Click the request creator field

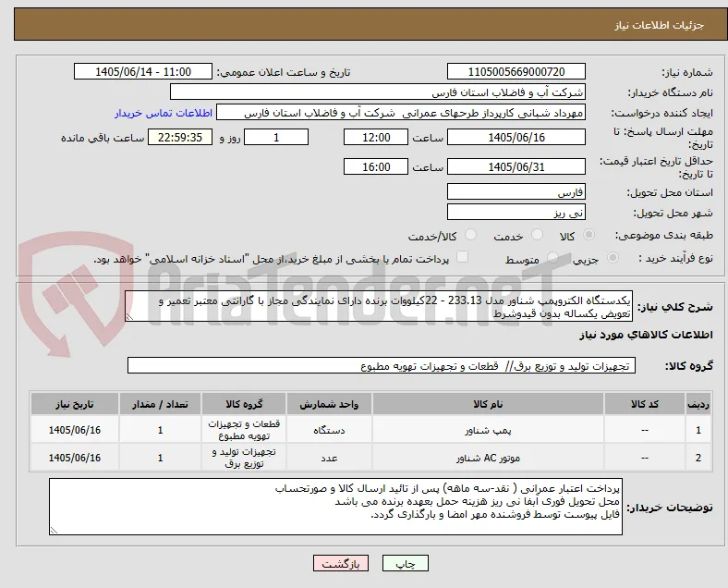click(401, 113)
